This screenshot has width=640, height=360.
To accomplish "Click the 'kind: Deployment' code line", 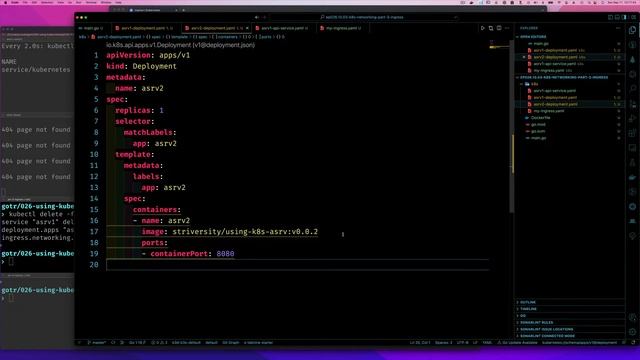I will 141,66.
